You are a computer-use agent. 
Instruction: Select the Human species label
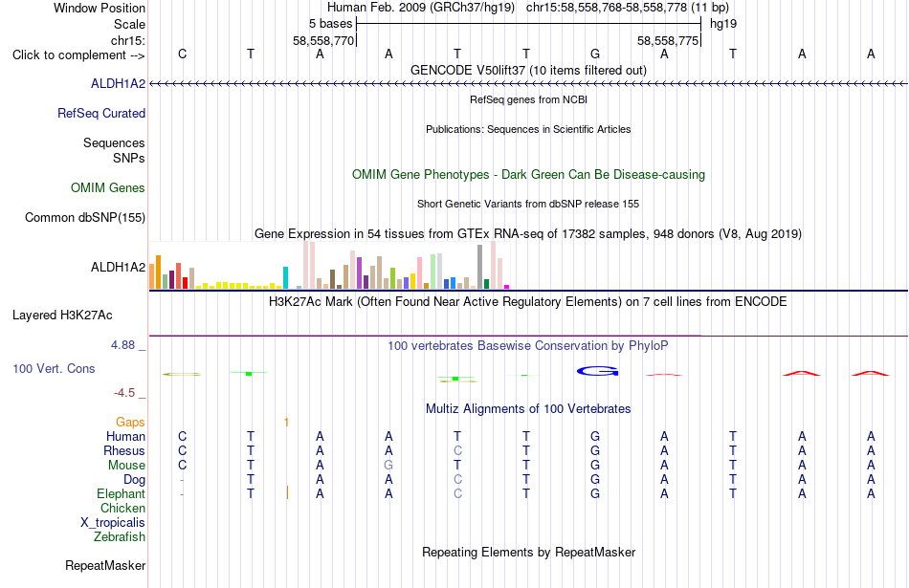pyautogui.click(x=125, y=436)
